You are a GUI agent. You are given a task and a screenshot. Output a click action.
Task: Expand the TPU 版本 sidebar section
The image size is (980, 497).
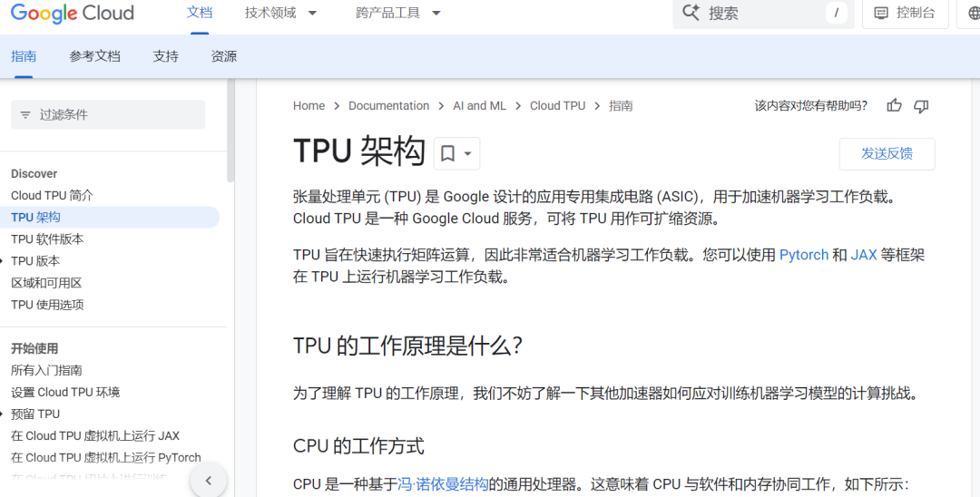tap(2, 261)
